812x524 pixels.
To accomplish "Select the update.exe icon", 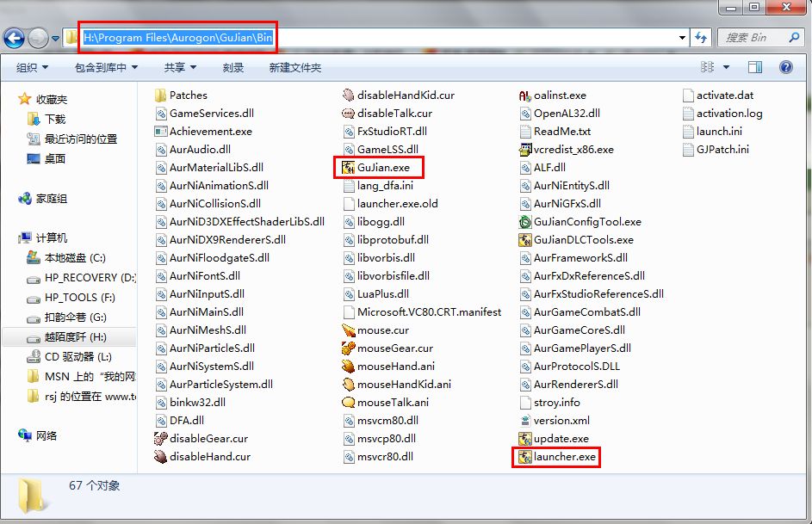I will (525, 439).
